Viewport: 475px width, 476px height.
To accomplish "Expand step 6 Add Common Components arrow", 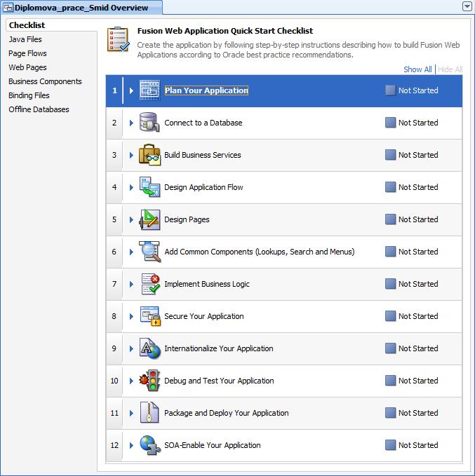I will 131,252.
